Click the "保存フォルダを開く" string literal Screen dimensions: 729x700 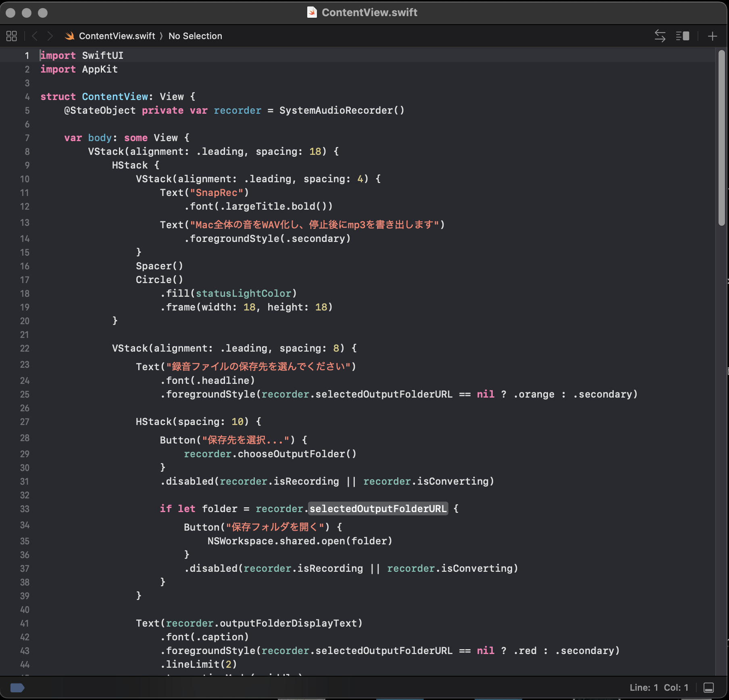(275, 527)
